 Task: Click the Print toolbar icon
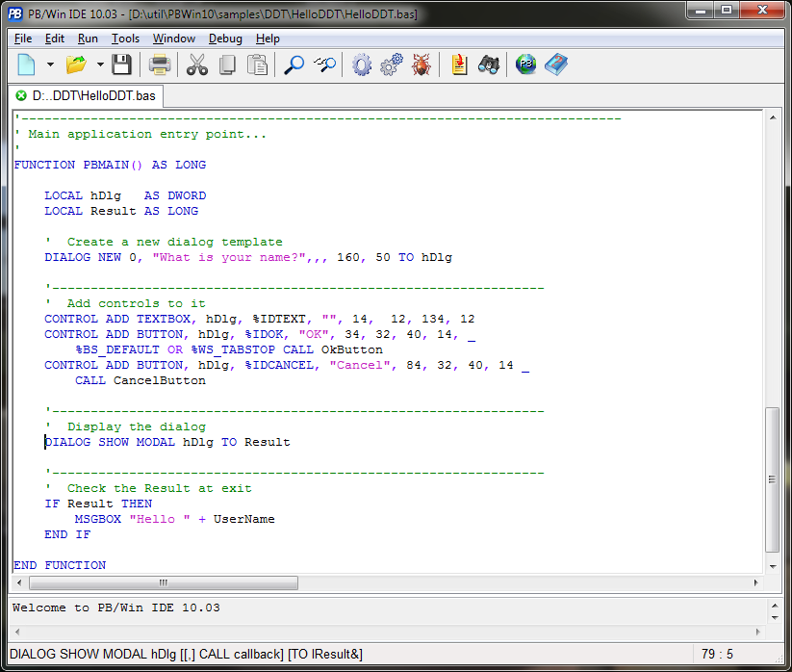[x=160, y=65]
